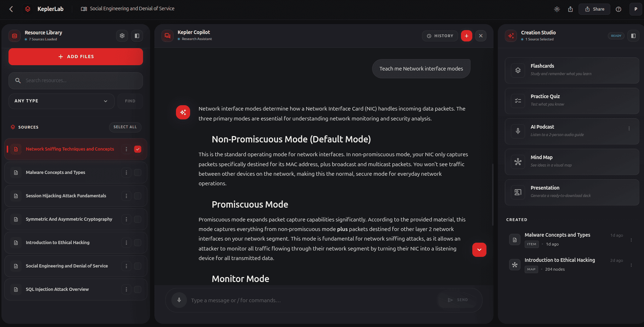Image resolution: width=644 pixels, height=327 pixels.
Task: Focus the Search resources field
Action: pyautogui.click(x=76, y=80)
